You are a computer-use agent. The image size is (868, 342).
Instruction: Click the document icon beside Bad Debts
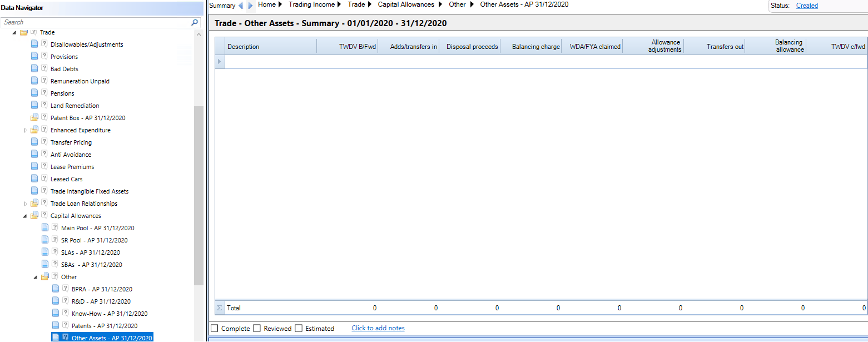(34, 69)
